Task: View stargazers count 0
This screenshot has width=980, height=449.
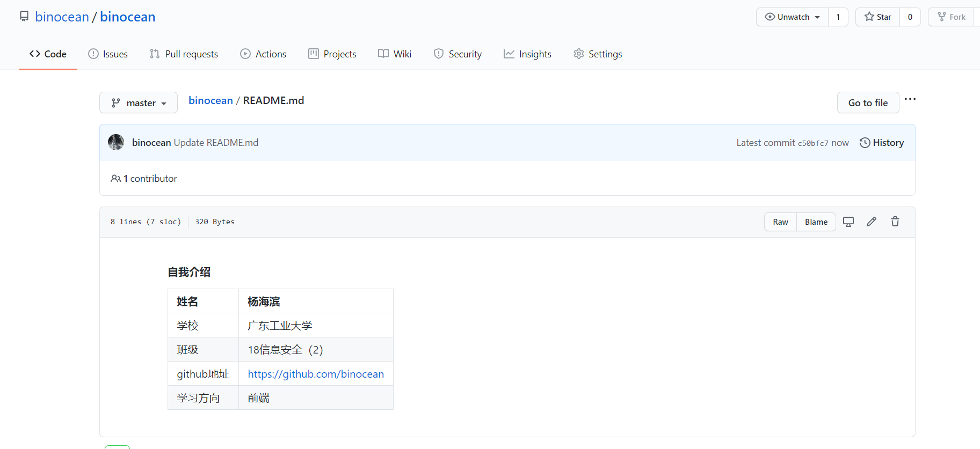Action: click(x=910, y=17)
